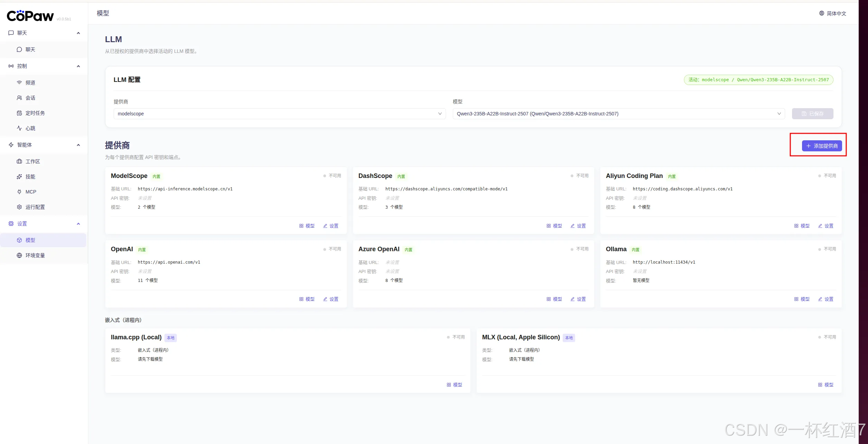Screen dimensions: 868x444
Task: Open 频道 from the sidebar
Action: 30,83
